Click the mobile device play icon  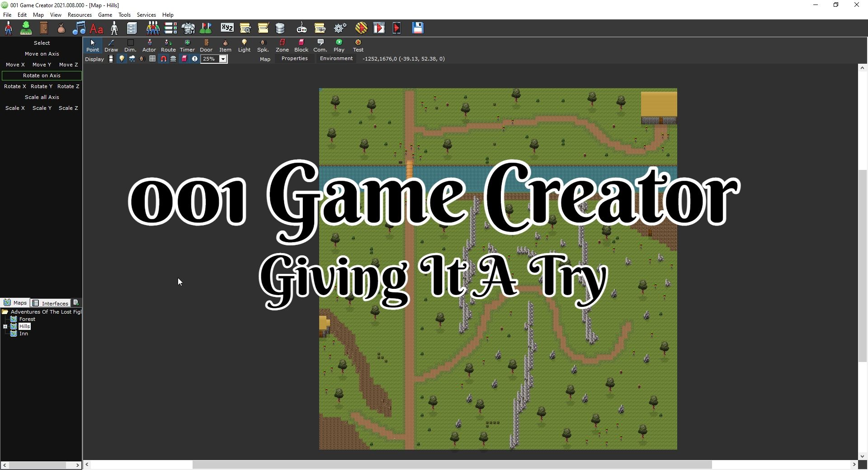(396, 28)
